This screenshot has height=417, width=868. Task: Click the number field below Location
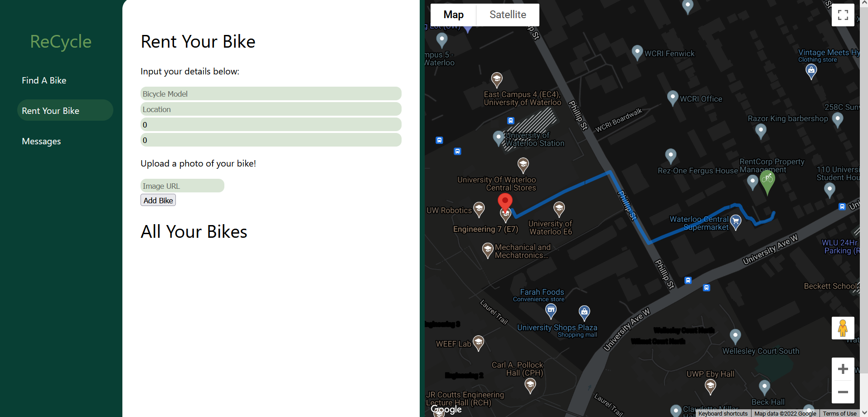(x=271, y=124)
